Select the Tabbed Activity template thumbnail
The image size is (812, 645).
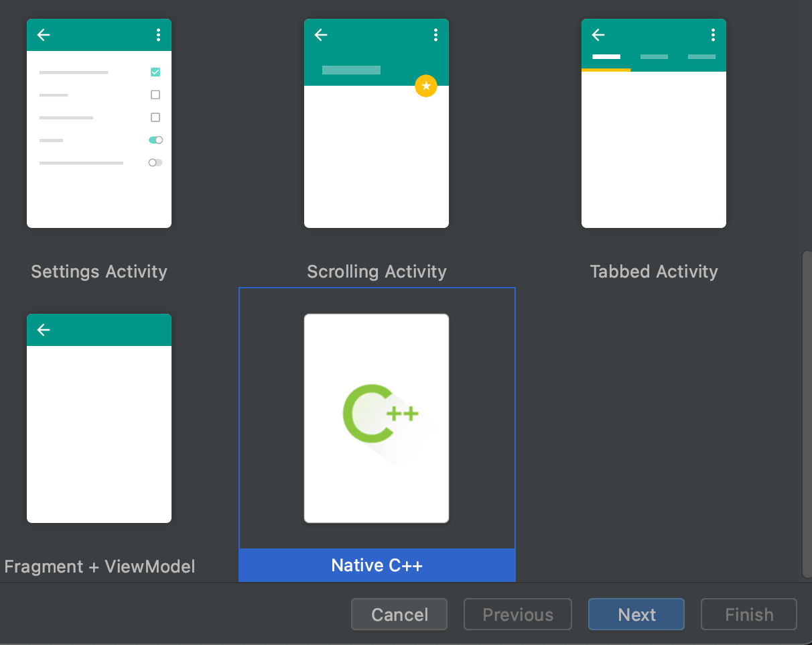pyautogui.click(x=654, y=123)
